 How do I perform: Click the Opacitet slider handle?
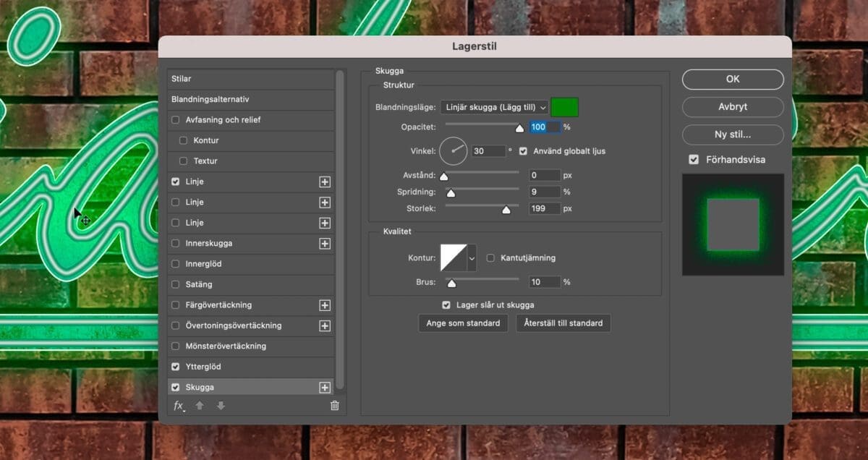519,128
